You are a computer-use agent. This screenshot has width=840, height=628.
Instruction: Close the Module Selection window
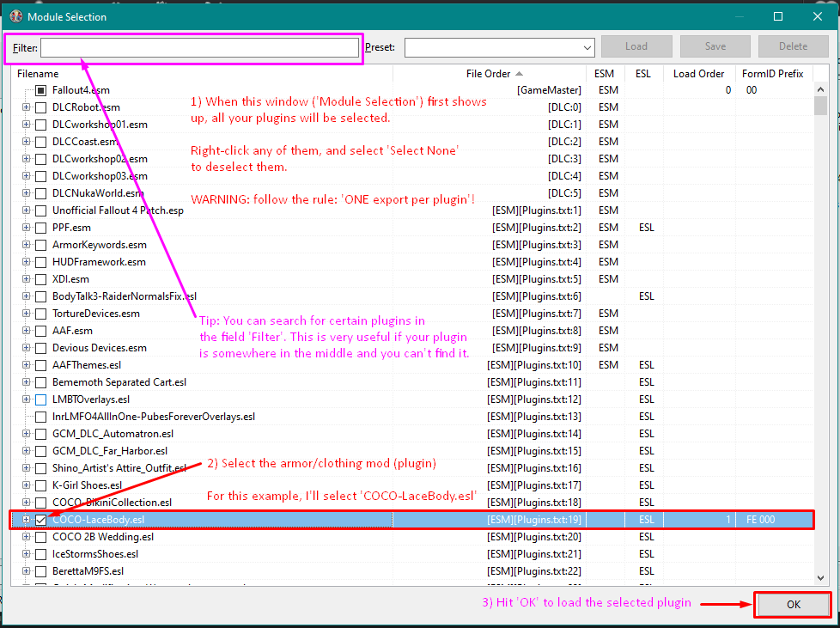818,16
